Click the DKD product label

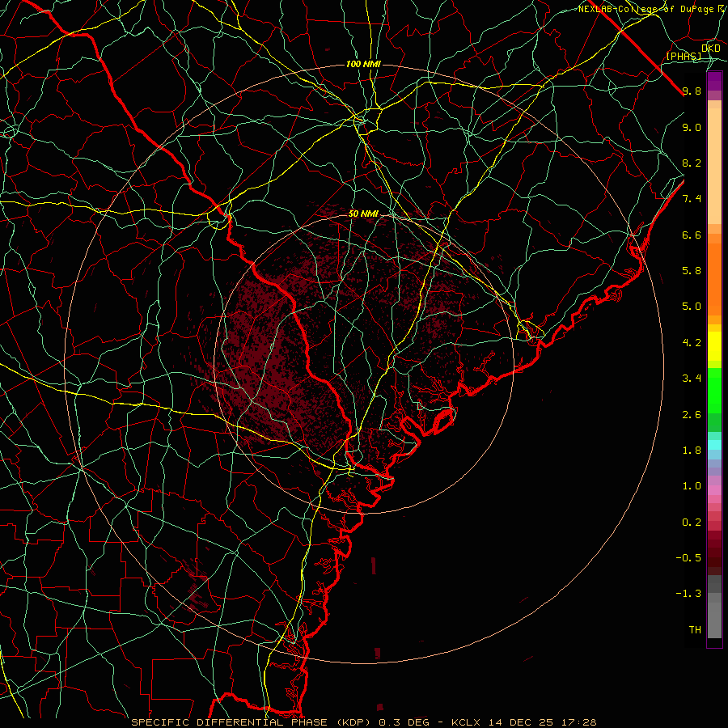coord(711,48)
